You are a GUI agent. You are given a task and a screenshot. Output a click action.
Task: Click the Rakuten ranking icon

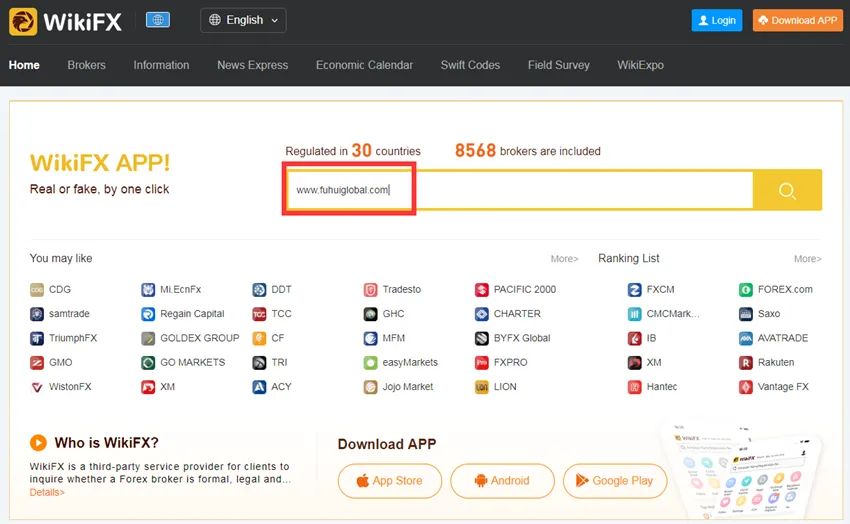pos(745,363)
